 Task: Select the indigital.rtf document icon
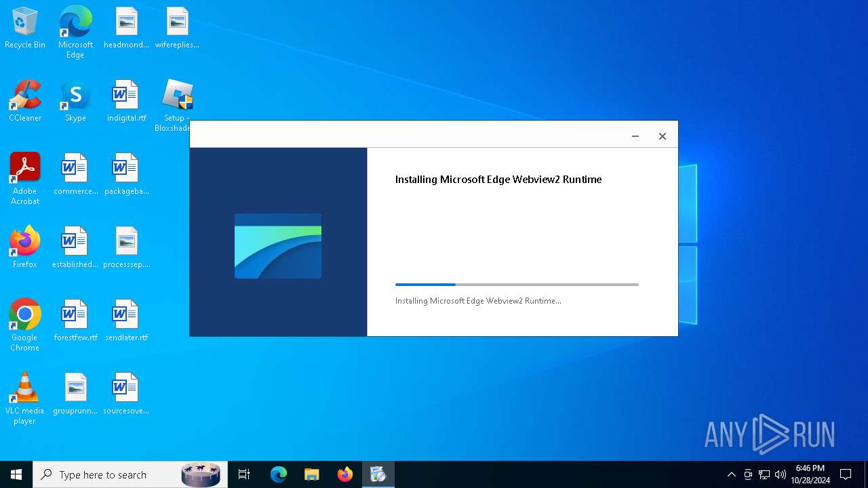(126, 102)
